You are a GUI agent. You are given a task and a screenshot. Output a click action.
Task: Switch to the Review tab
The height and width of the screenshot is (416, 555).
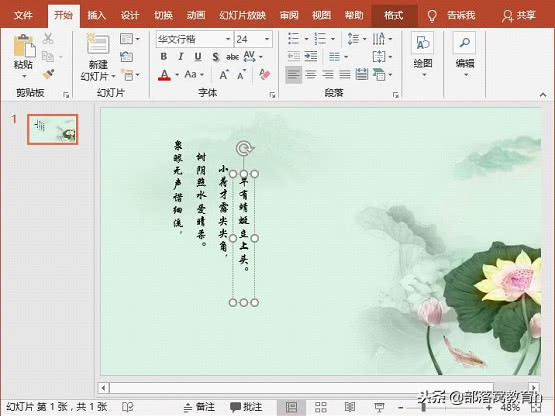click(289, 15)
